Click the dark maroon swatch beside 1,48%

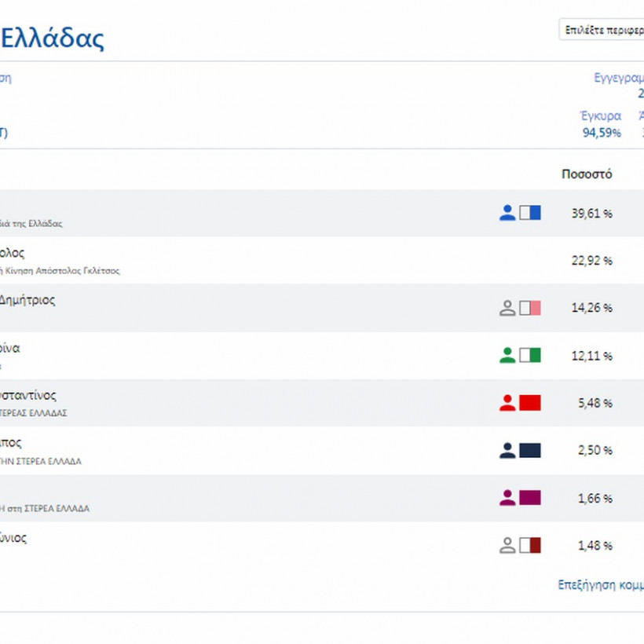pyautogui.click(x=530, y=545)
